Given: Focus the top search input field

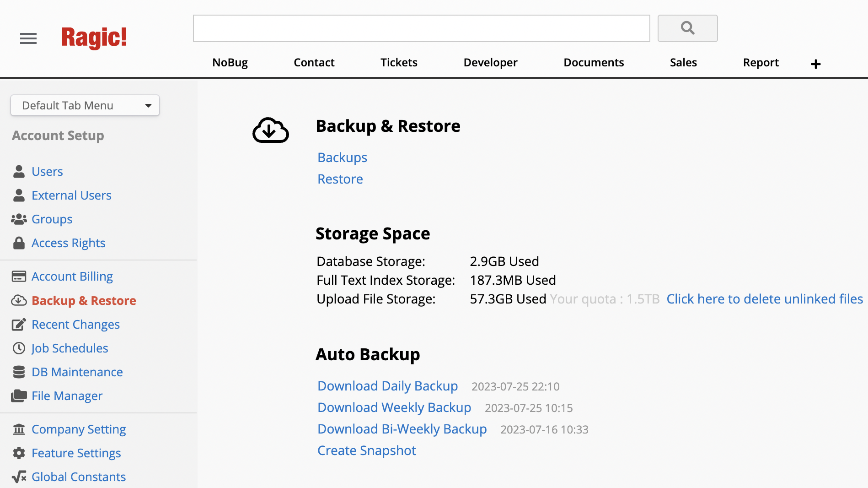Looking at the screenshot, I should point(421,28).
